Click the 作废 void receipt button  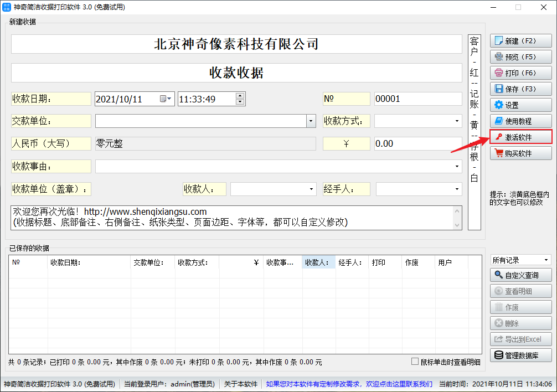(x=521, y=307)
